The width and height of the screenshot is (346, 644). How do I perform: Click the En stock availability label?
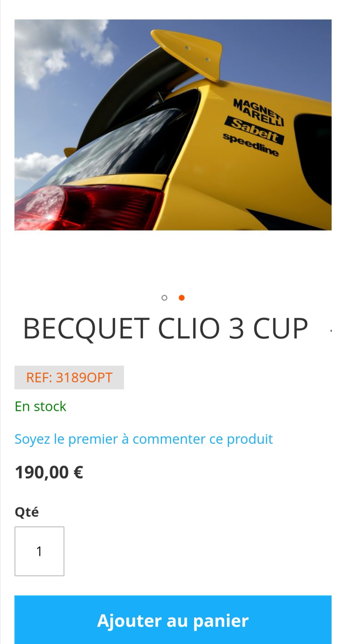(40, 407)
